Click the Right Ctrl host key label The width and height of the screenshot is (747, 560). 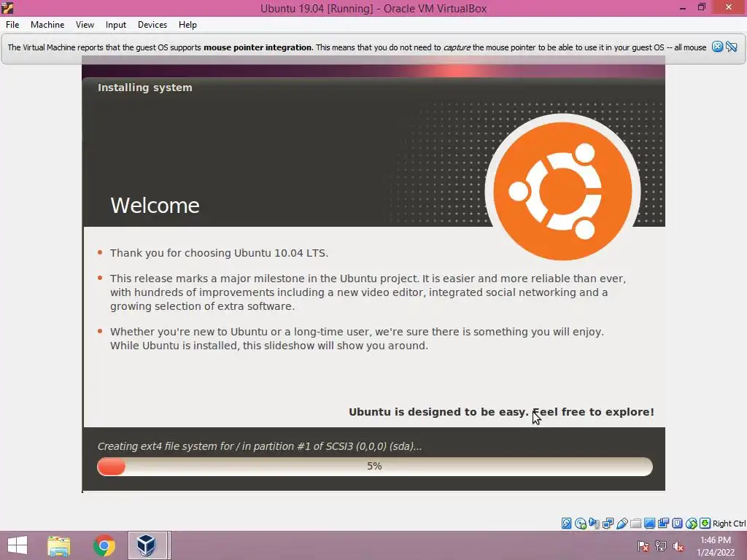click(x=729, y=524)
